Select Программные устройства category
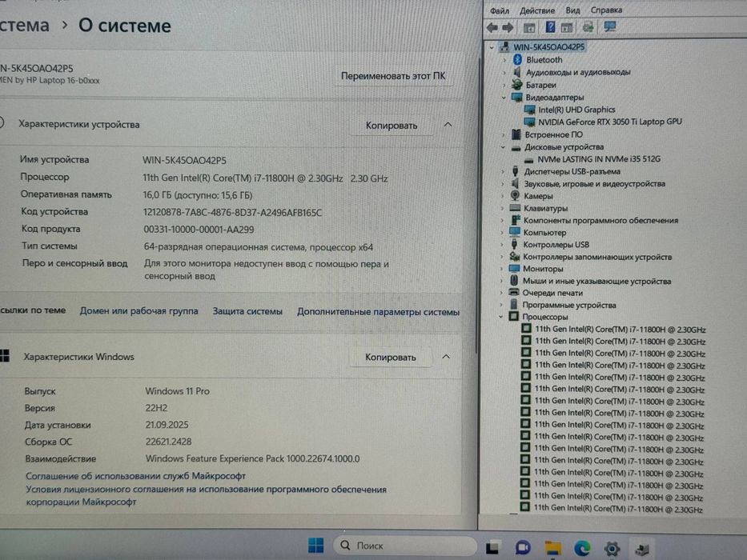 click(x=568, y=305)
